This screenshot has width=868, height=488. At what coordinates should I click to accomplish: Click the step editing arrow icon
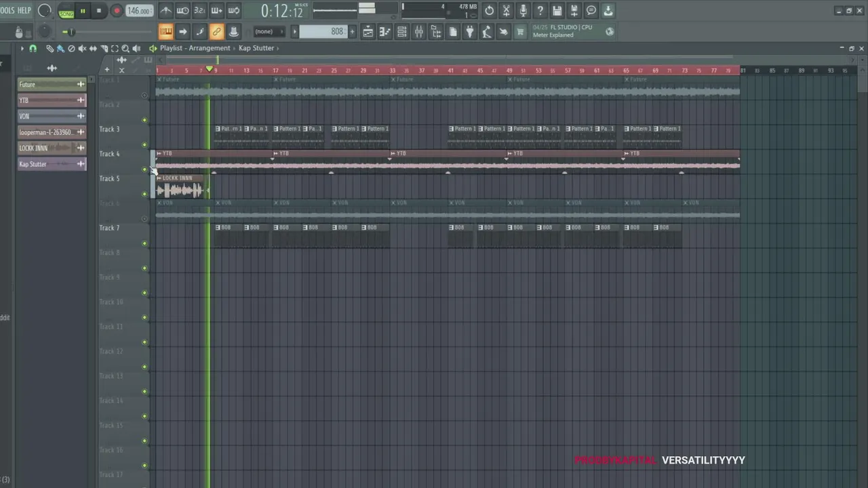pos(182,31)
